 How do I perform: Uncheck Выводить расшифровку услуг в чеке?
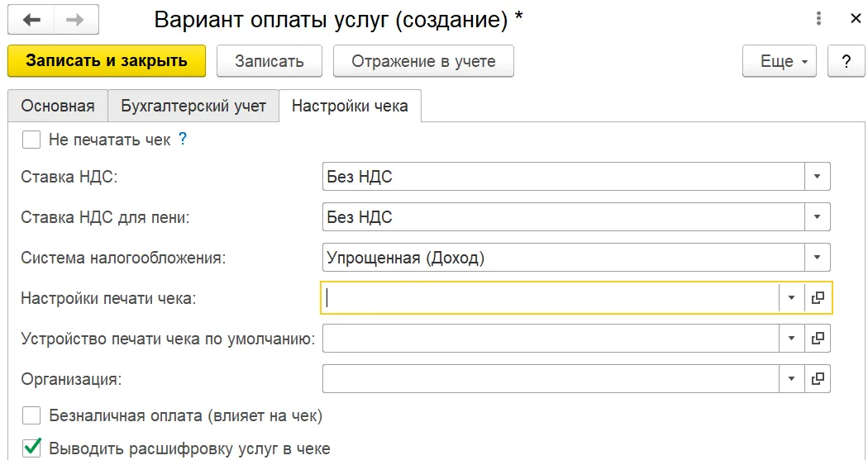pos(31,448)
